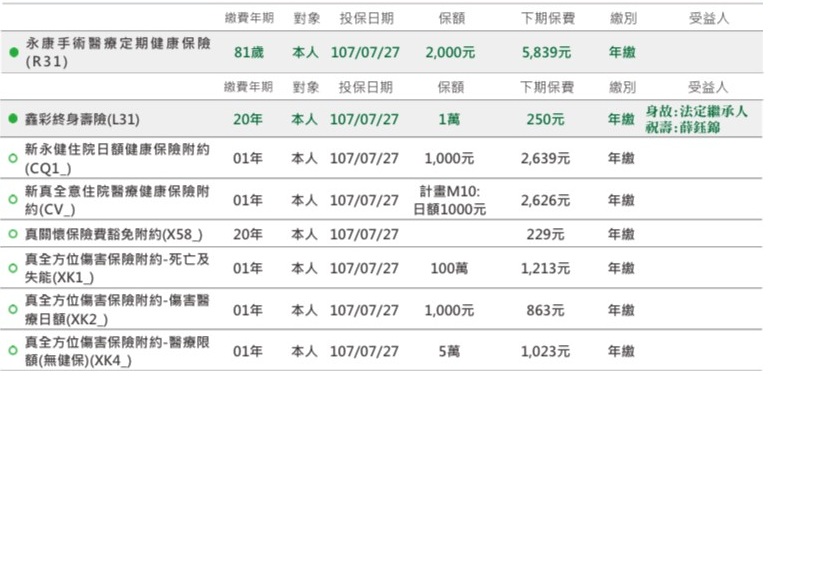Click the 863元 premium amount
The image size is (826, 566).
click(545, 310)
